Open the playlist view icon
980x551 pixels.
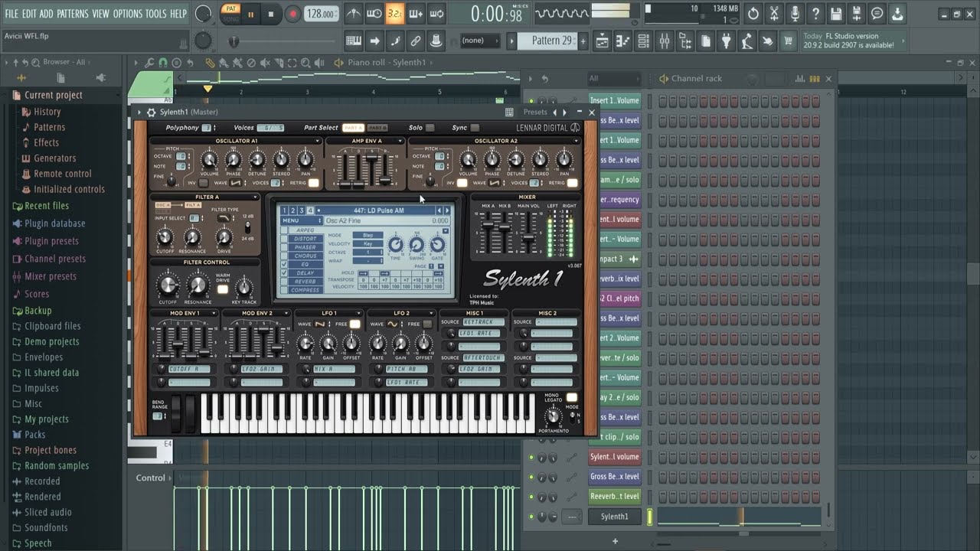click(x=603, y=41)
